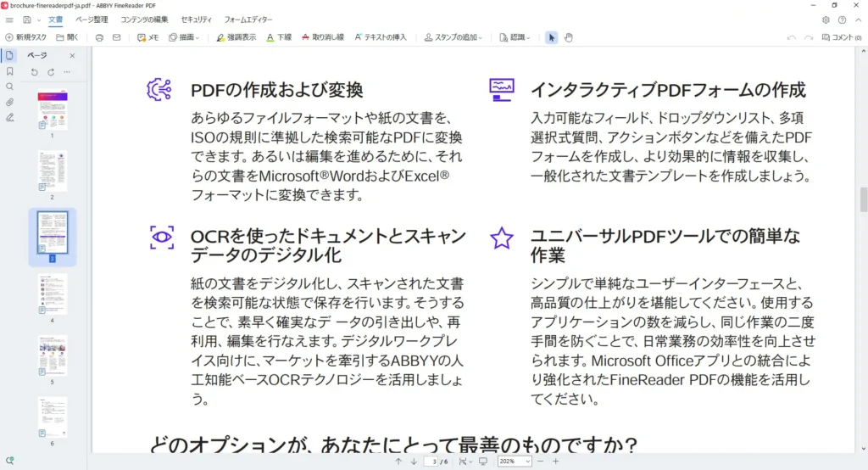
Task: Click the vertical document scrollbar thumb
Action: [863, 199]
